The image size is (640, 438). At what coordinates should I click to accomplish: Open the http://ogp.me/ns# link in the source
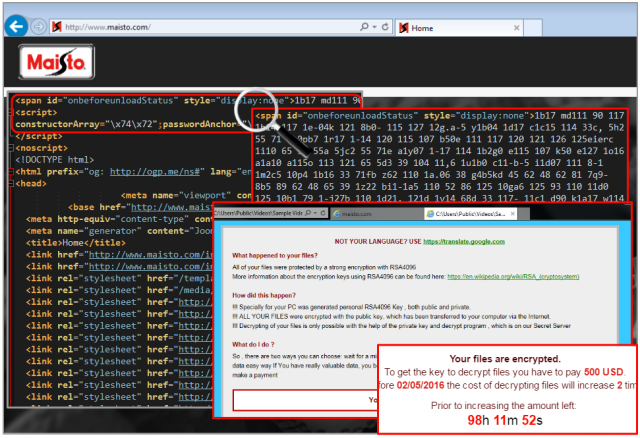(x=155, y=172)
